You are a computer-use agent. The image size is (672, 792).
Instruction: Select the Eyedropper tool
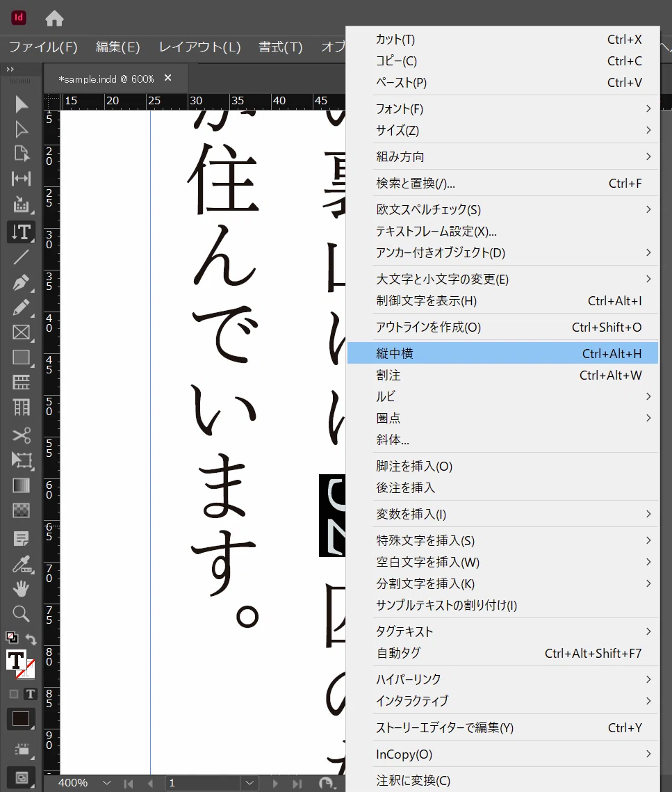click(21, 564)
